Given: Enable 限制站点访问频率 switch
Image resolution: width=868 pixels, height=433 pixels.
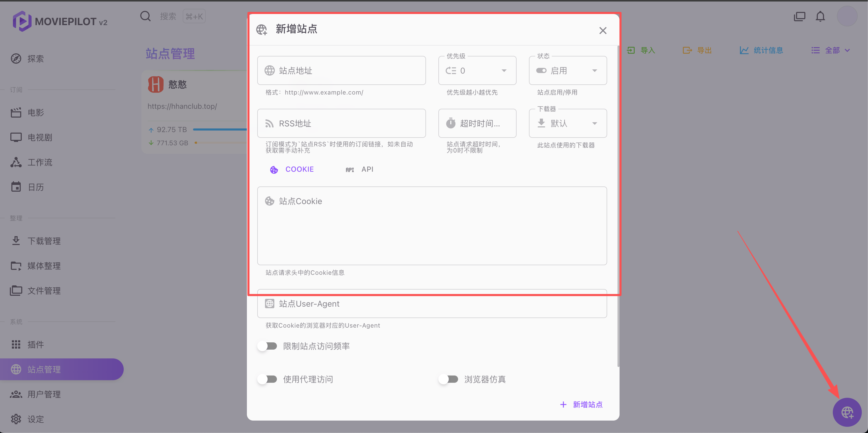Looking at the screenshot, I should 268,346.
